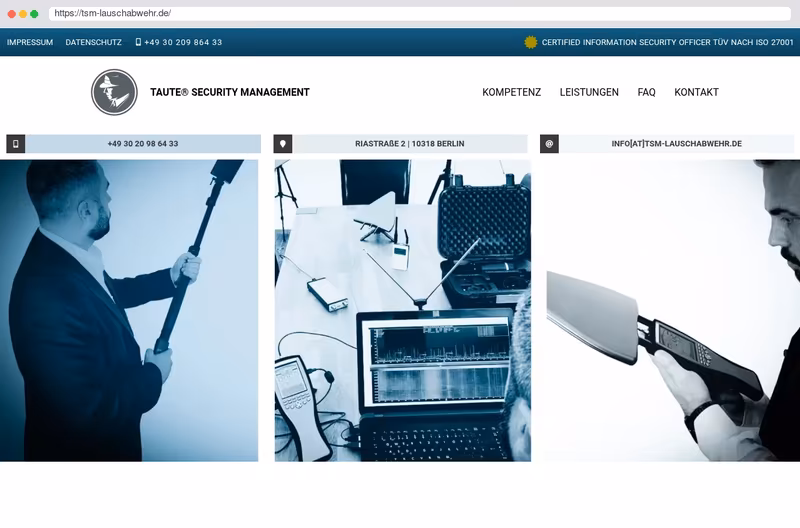
Task: Click the red close window button
Action: [12, 14]
